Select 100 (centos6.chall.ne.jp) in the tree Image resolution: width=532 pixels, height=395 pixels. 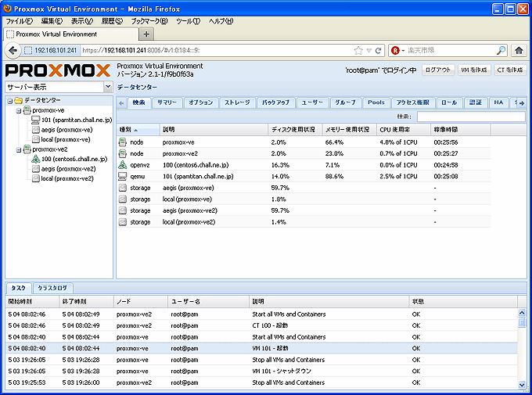coord(74,159)
